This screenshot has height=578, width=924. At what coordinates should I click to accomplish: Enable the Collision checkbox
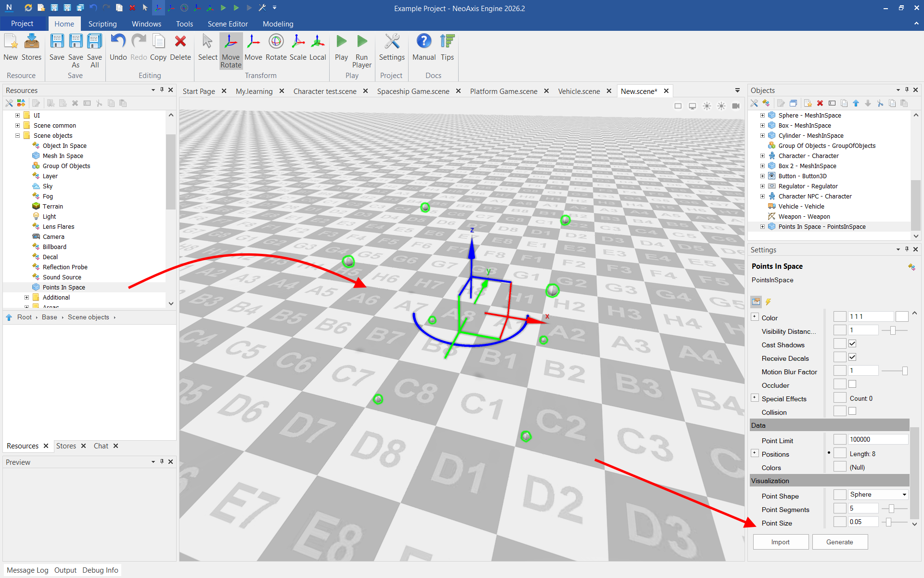(x=852, y=411)
